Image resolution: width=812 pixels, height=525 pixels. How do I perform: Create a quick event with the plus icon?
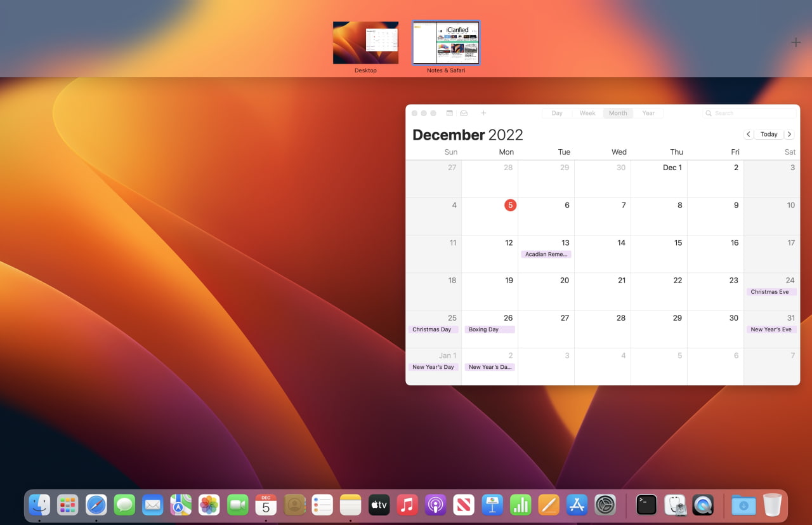click(x=483, y=112)
